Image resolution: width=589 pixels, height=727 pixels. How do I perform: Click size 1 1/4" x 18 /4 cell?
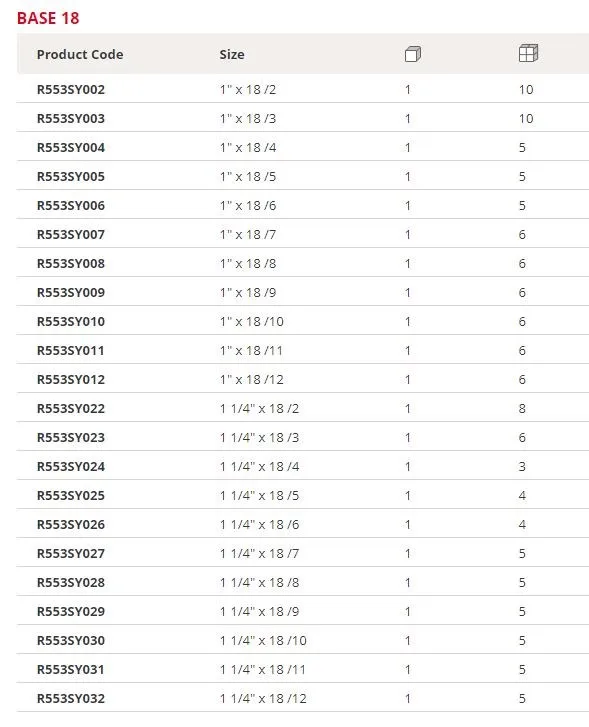click(x=259, y=466)
